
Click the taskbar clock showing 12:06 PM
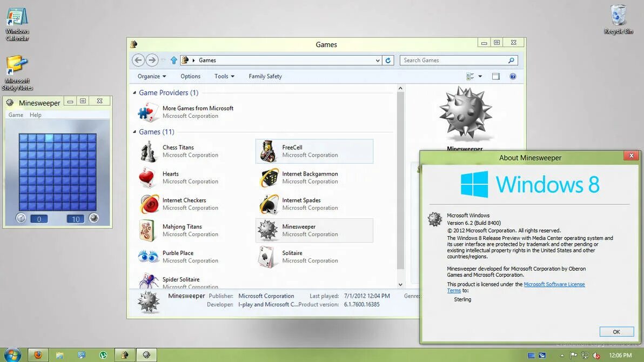[x=620, y=355]
